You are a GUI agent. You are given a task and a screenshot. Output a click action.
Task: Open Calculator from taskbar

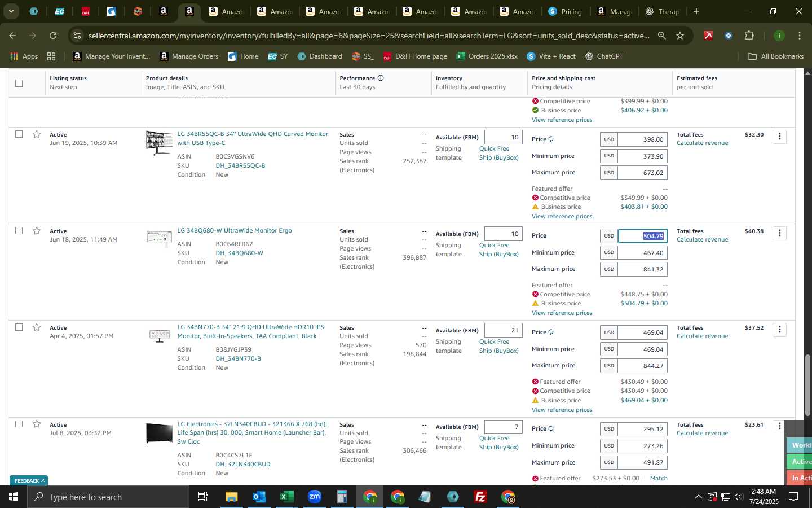coord(342,497)
